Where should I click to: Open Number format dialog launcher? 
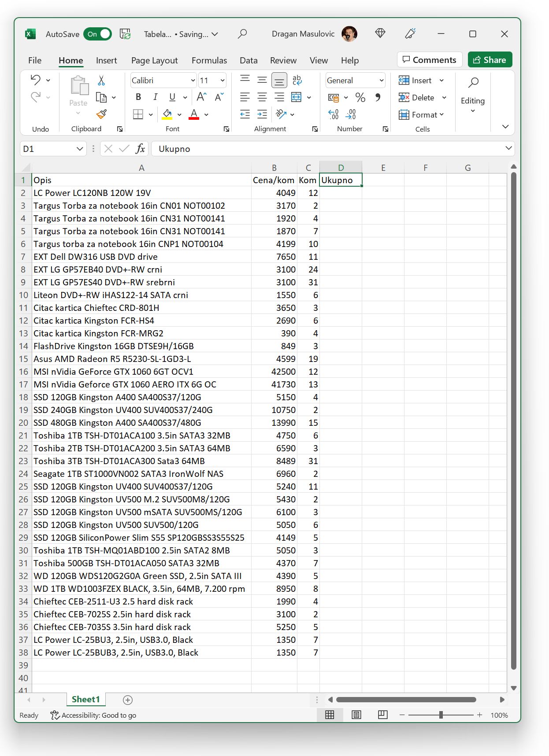pos(386,129)
